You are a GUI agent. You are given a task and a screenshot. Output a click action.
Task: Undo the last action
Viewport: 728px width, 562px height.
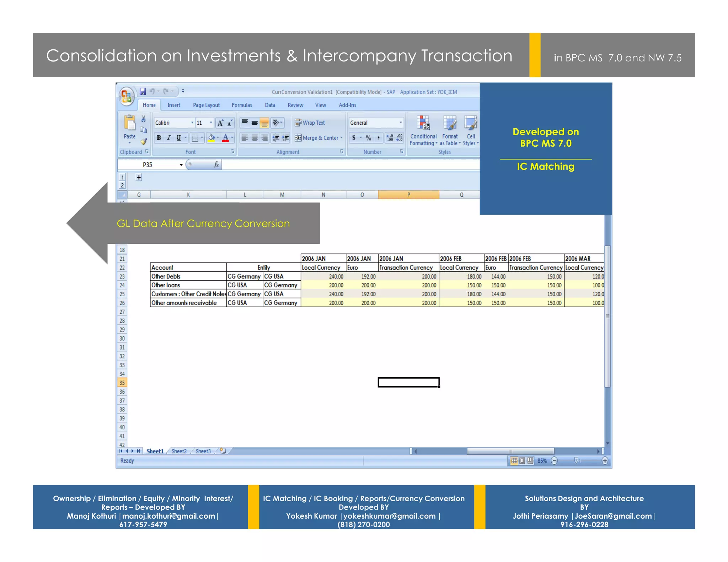pyautogui.click(x=152, y=91)
